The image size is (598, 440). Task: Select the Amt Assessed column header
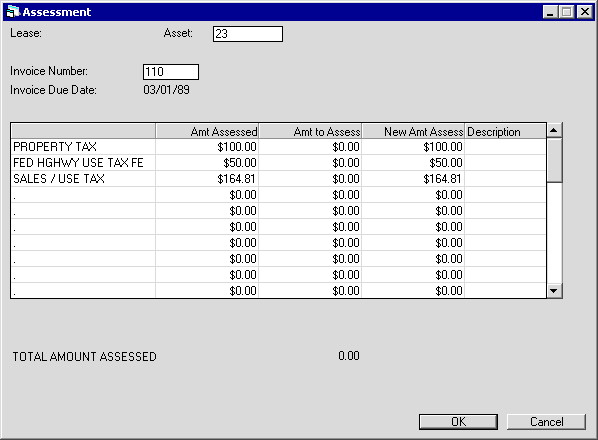pos(207,131)
